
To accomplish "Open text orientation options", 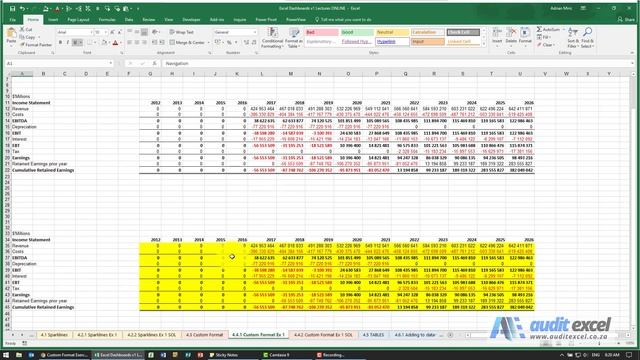I will 156,32.
